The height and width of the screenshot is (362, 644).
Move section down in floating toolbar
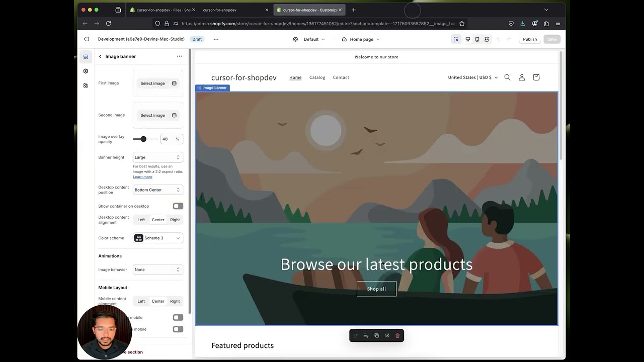(366, 336)
